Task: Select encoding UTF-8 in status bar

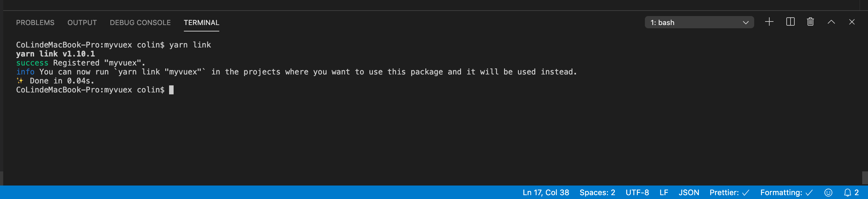Action: coord(637,193)
